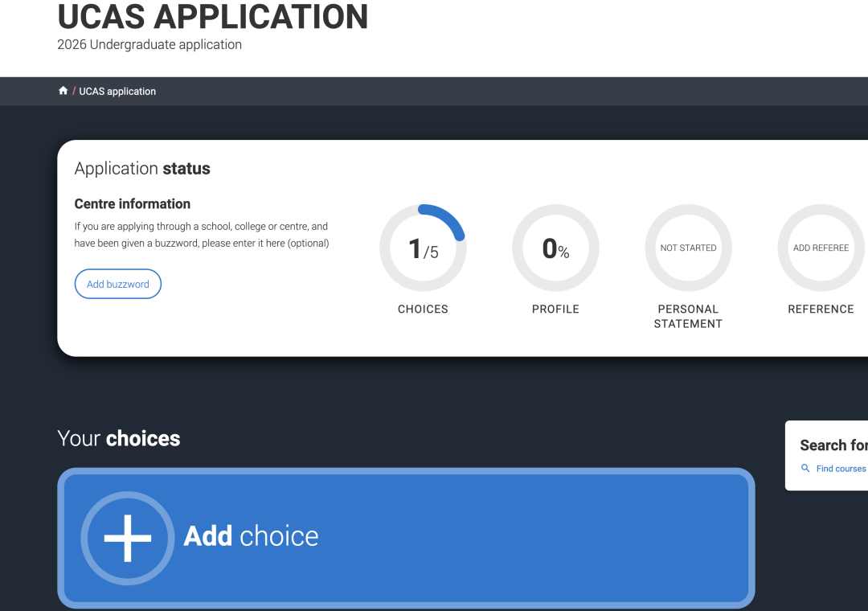Click the Add choice card

[407, 538]
